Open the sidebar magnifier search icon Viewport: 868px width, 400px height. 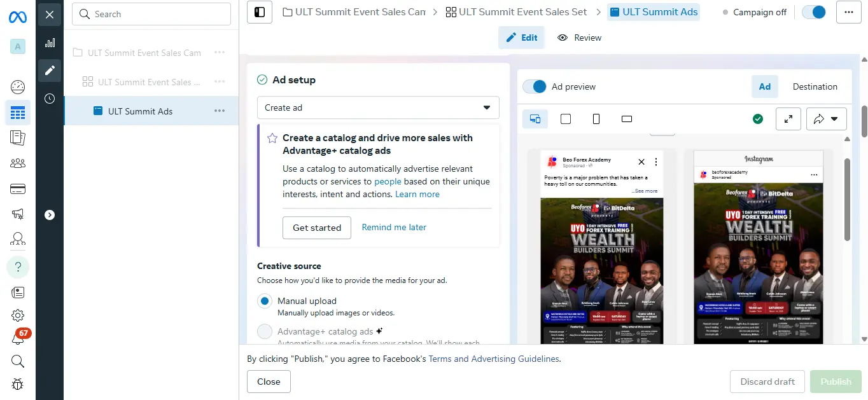pos(18,361)
